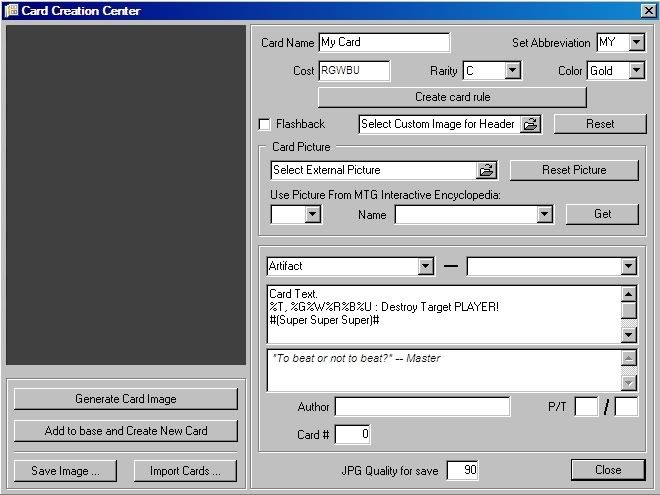Click Add to base and Create New Card
This screenshot has height=495, width=660.
point(126,431)
